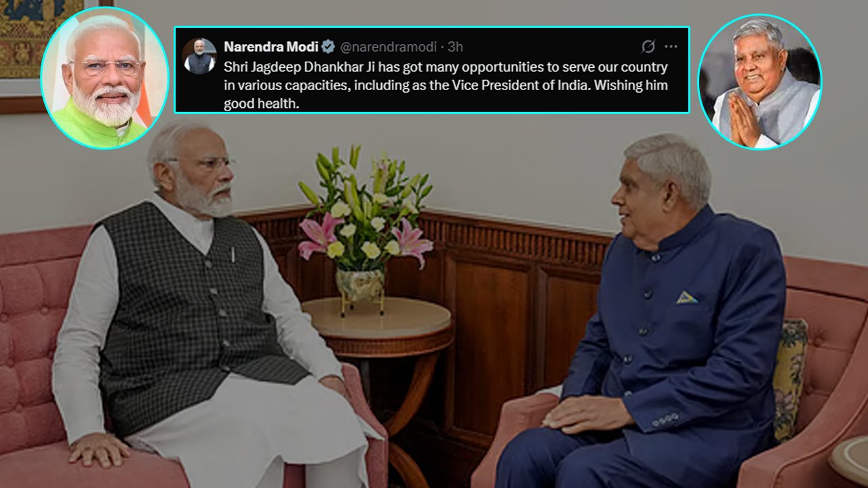Image resolution: width=868 pixels, height=488 pixels.
Task: Open the three-dot more options menu
Action: coord(671,47)
